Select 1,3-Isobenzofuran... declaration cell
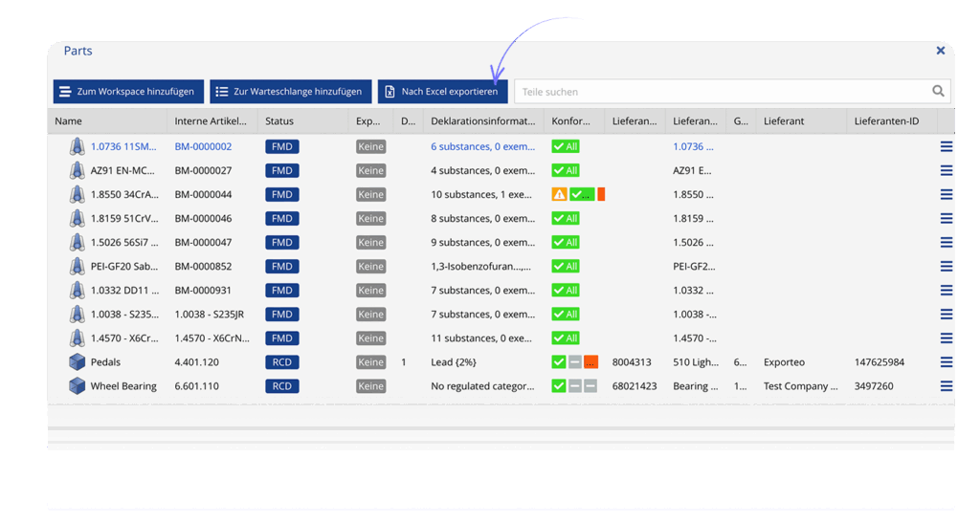Screen dimensions: 980x523 tap(480, 267)
